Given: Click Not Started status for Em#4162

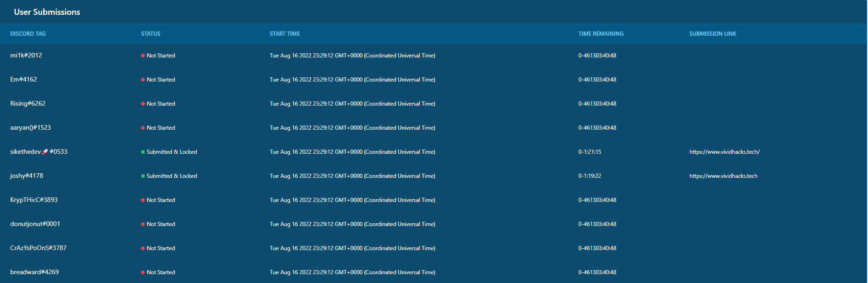Looking at the screenshot, I should tap(158, 80).
